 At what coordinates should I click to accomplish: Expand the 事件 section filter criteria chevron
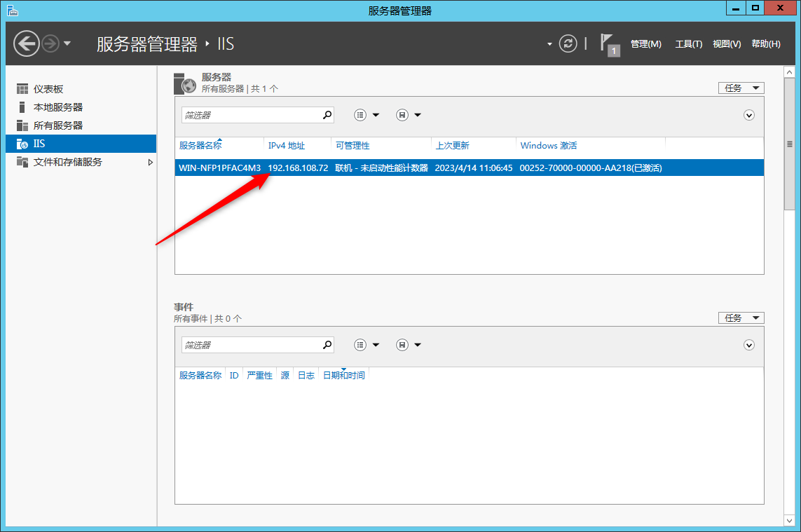pyautogui.click(x=749, y=345)
